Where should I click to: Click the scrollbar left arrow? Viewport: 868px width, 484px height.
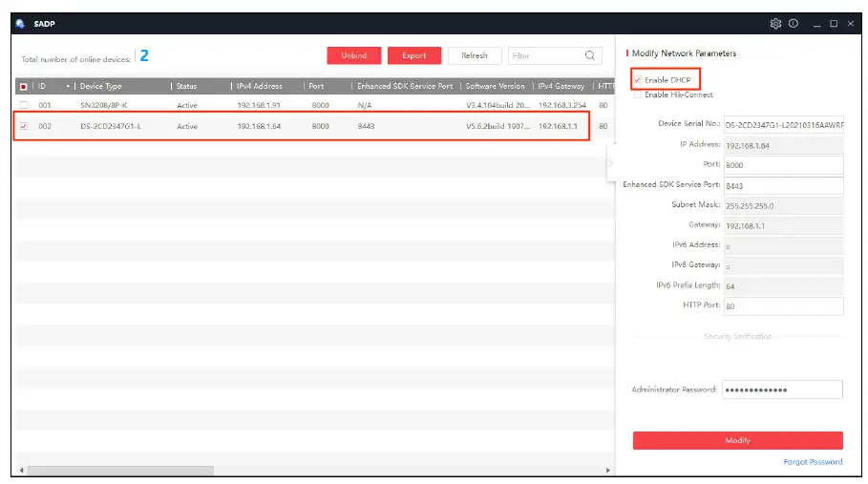pos(22,471)
